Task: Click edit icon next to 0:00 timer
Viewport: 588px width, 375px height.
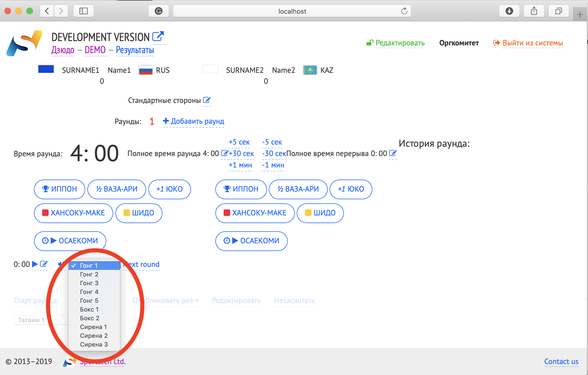Action: click(x=44, y=264)
